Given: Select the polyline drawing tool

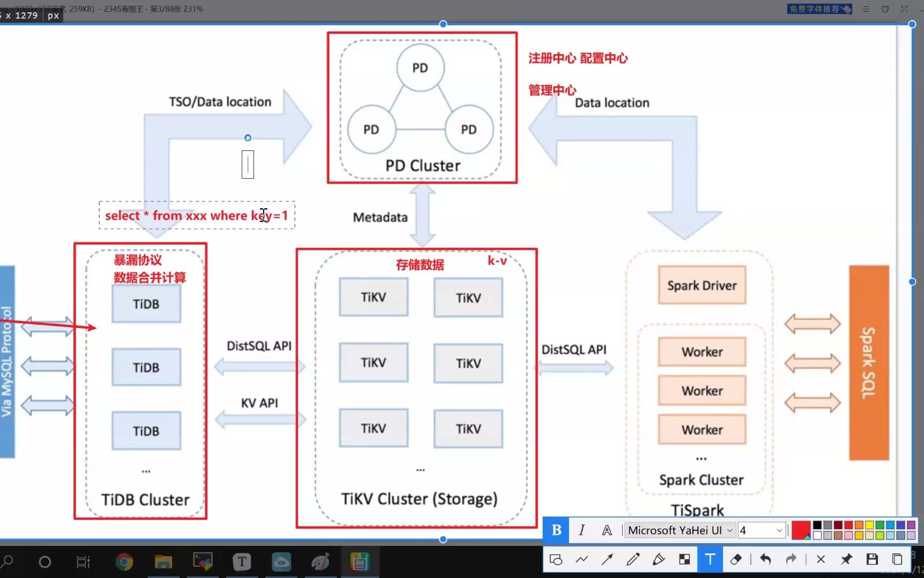Looking at the screenshot, I should pyautogui.click(x=582, y=559).
